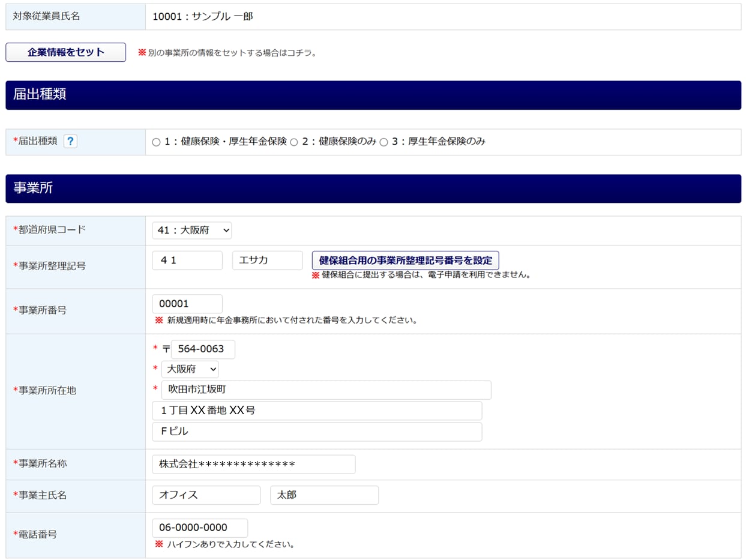This screenshot has width=746, height=560.
Task: Open the 都道府県コード dropdown showing 41：大阪府
Action: (x=191, y=230)
